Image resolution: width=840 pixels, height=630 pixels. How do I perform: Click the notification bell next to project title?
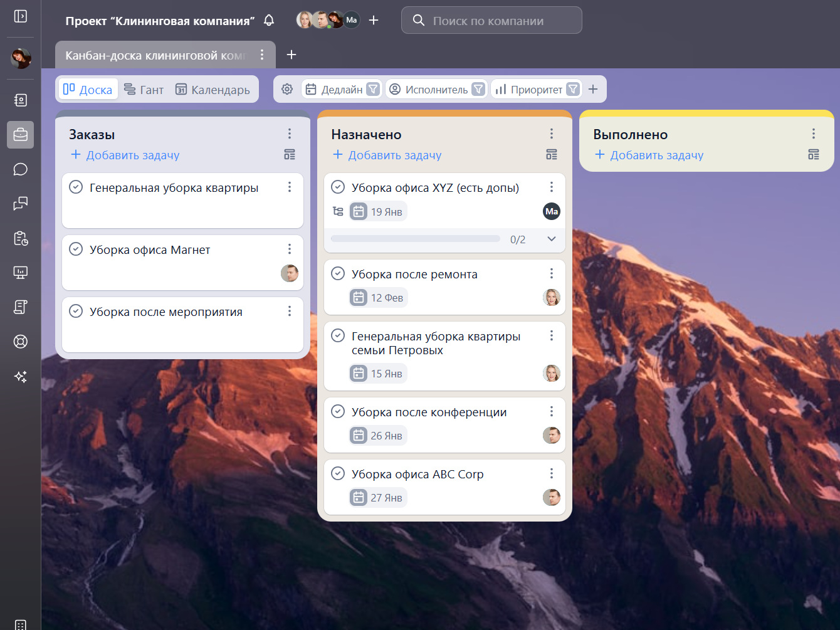(269, 21)
